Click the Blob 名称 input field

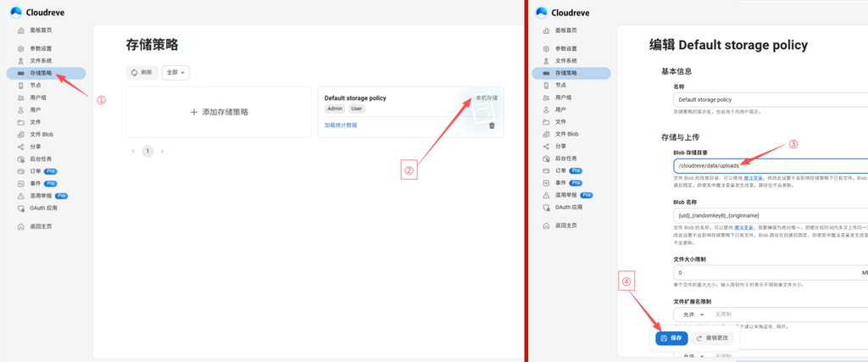771,215
